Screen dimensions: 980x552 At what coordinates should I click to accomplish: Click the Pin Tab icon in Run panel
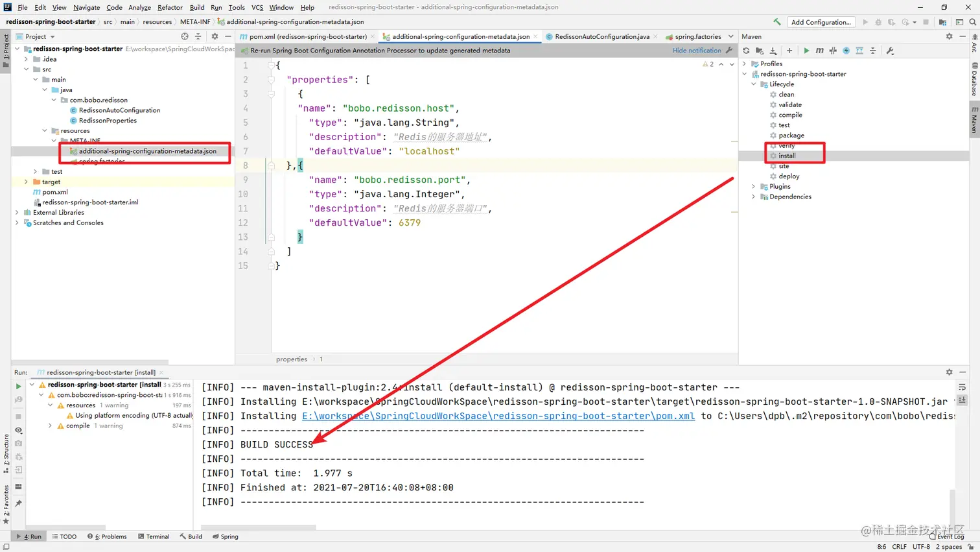click(x=18, y=503)
